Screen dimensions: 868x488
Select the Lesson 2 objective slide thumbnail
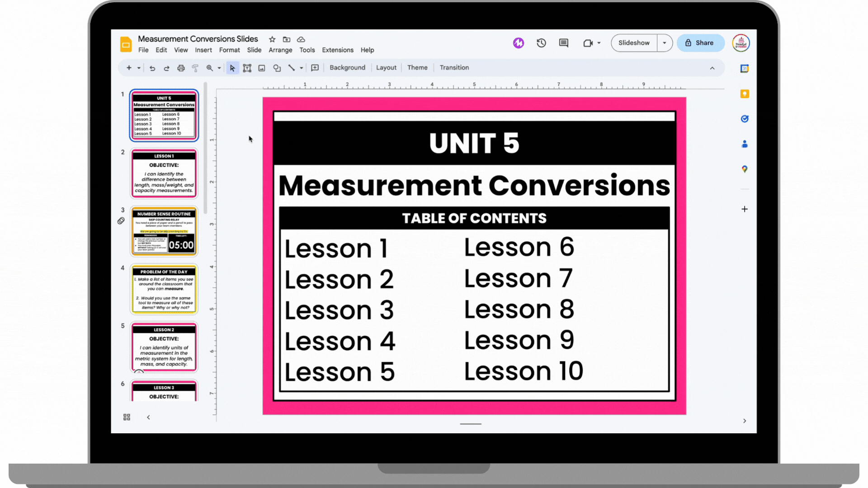coord(164,347)
